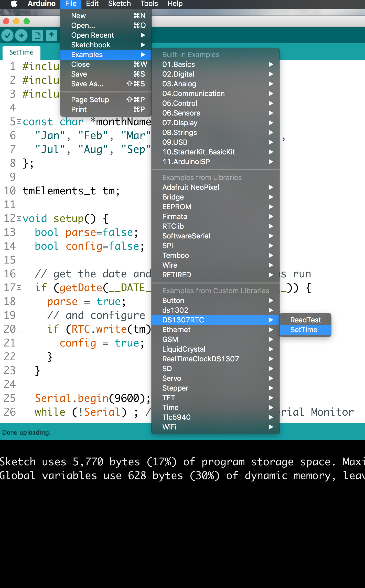Screen dimensions: 365x588
Task: Open the 06.Sensors examples
Action: coord(216,113)
